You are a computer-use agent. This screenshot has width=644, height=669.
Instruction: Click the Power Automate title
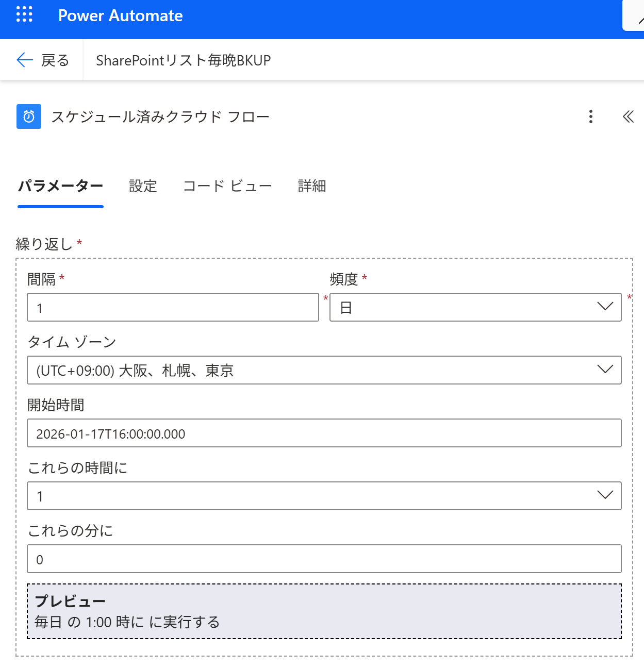[120, 15]
